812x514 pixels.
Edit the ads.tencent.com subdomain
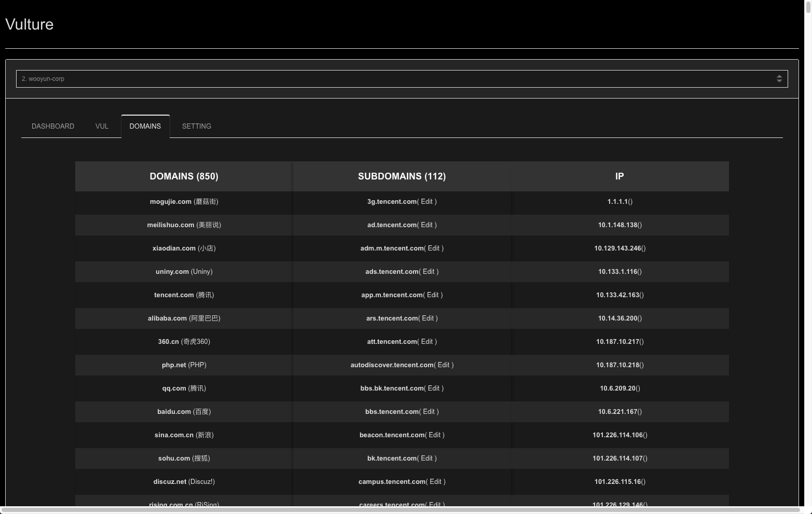[x=429, y=272]
